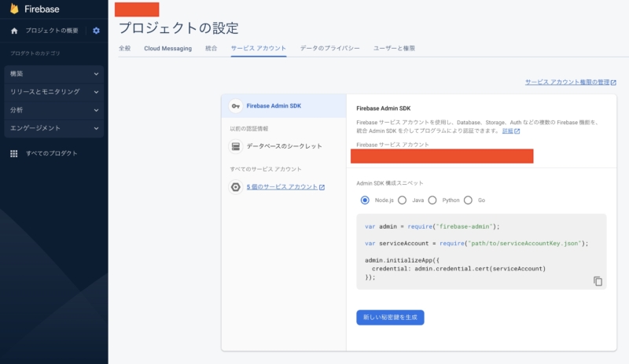Click the home icon in sidebar
Viewport: 629px width, 364px height.
coord(14,31)
